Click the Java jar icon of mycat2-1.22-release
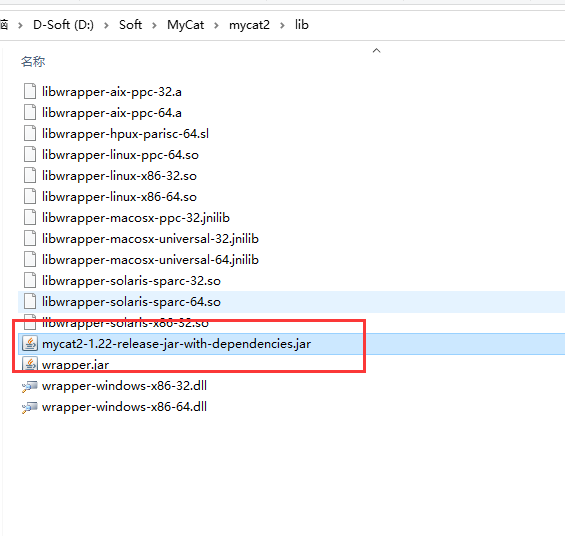The width and height of the screenshot is (565, 536). pyautogui.click(x=30, y=343)
